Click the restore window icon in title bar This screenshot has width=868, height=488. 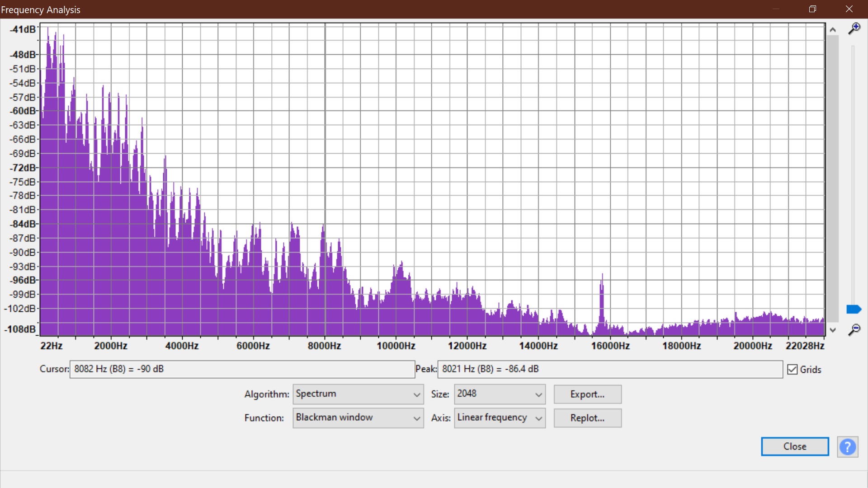(812, 9)
